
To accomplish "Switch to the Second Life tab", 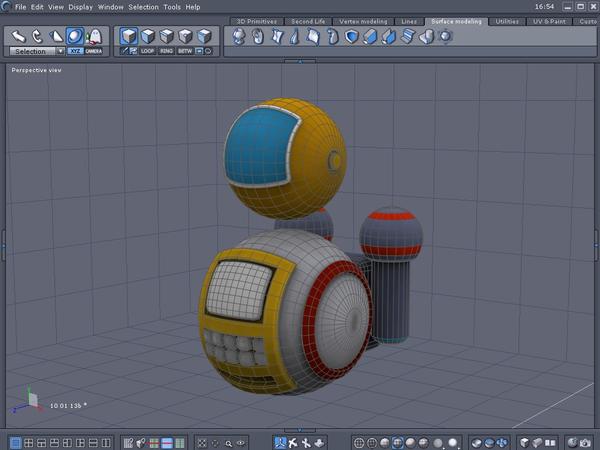I will pyautogui.click(x=308, y=21).
